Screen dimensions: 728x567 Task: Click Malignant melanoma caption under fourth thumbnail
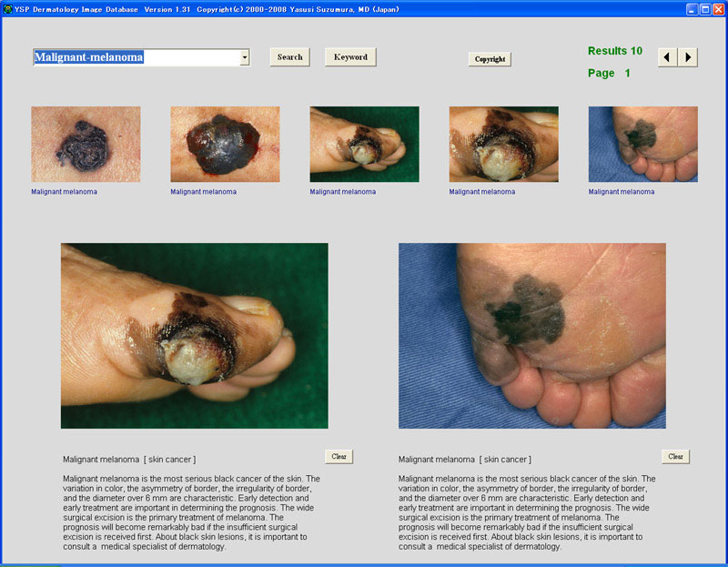pos(482,192)
